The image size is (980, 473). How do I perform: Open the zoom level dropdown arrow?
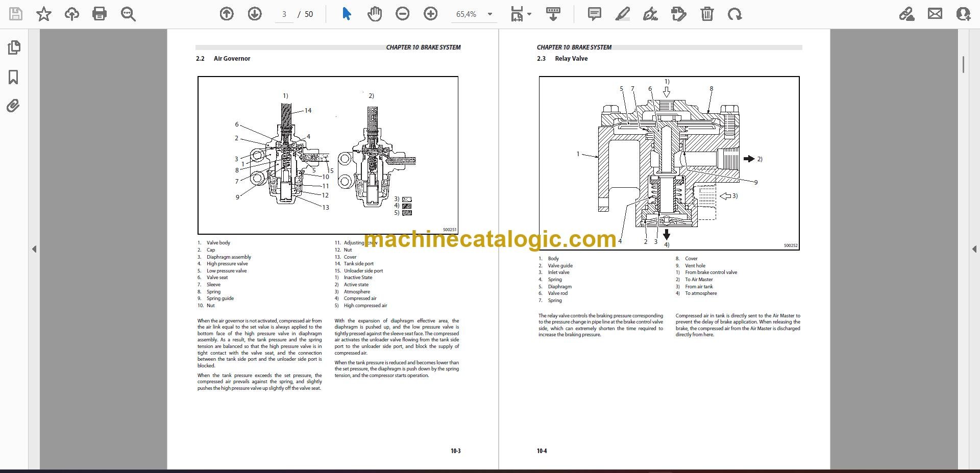point(490,14)
